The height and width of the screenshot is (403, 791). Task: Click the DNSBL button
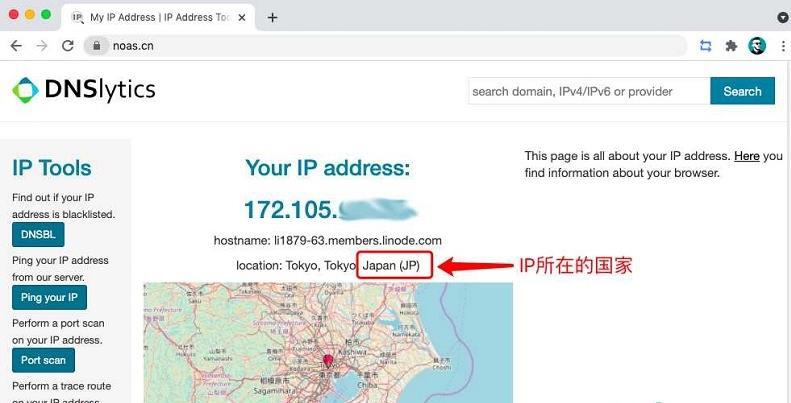tap(38, 235)
